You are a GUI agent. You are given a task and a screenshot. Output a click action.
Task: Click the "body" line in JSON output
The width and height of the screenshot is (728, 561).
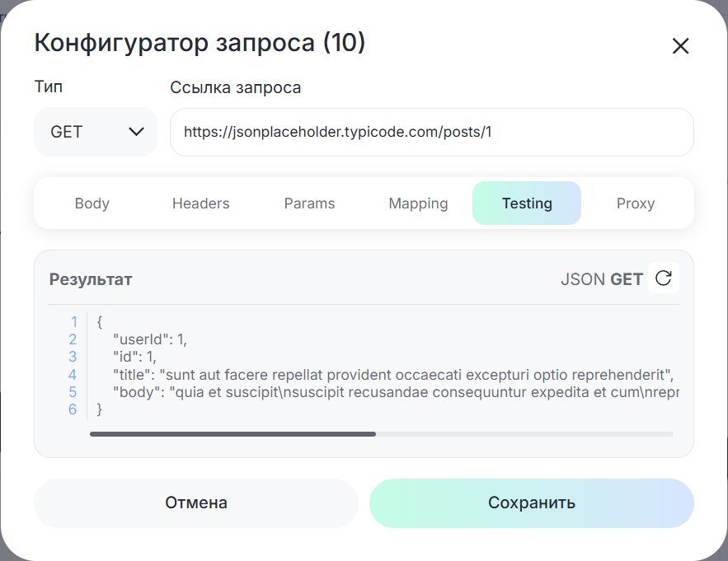pos(394,391)
